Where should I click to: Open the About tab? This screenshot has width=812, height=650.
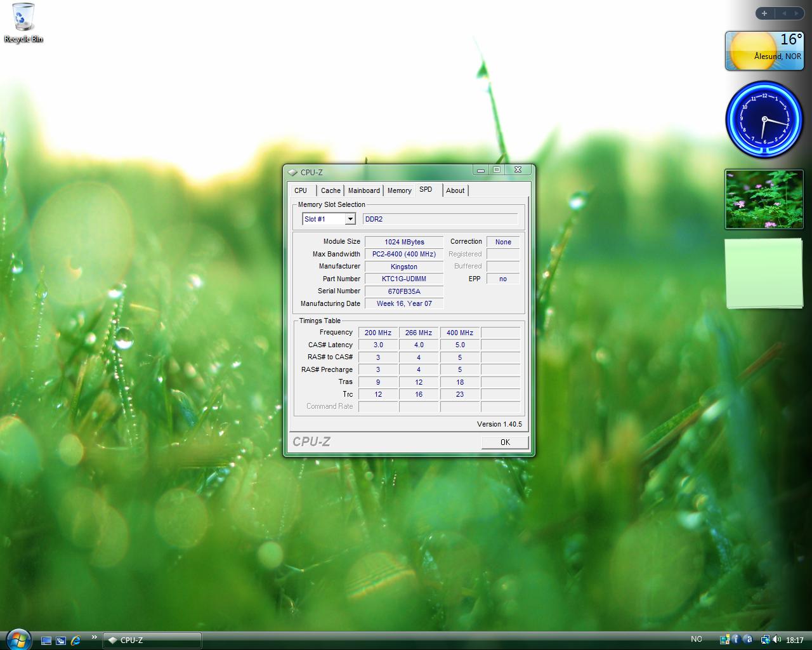[455, 190]
